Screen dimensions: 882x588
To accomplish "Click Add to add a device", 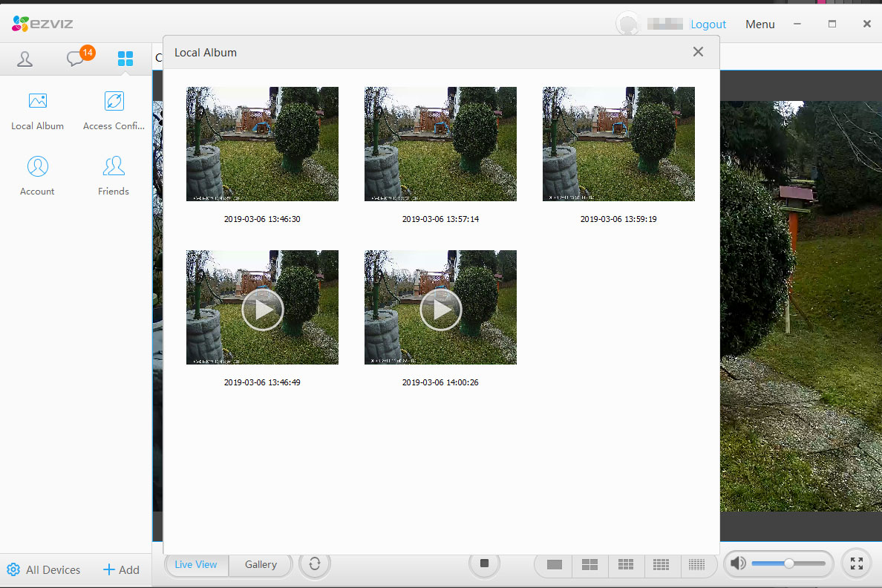I will pyautogui.click(x=121, y=570).
